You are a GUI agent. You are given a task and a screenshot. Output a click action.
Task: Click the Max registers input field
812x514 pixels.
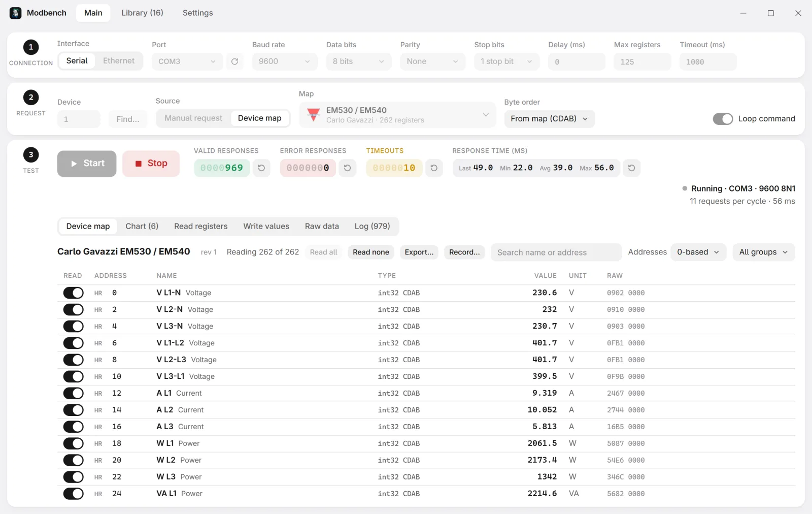tap(642, 62)
